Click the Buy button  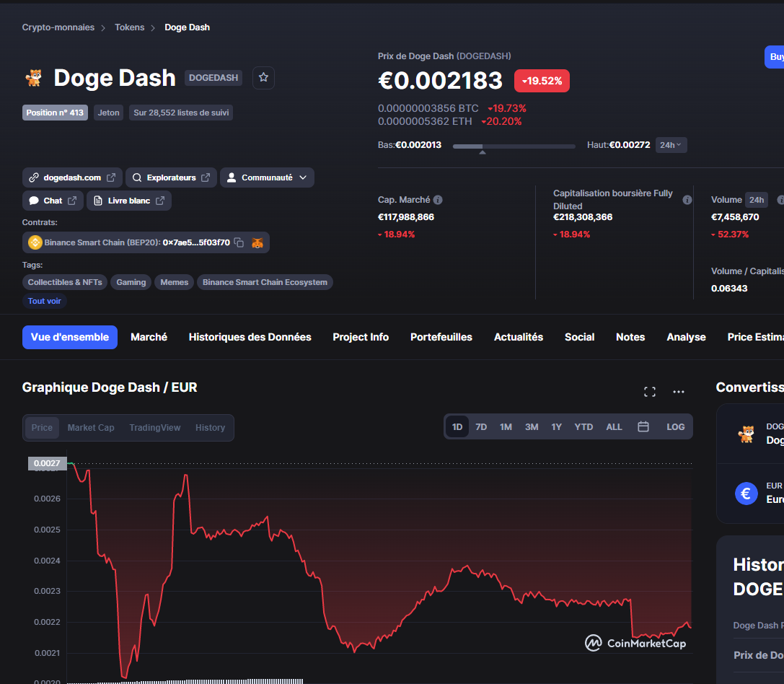pos(775,57)
